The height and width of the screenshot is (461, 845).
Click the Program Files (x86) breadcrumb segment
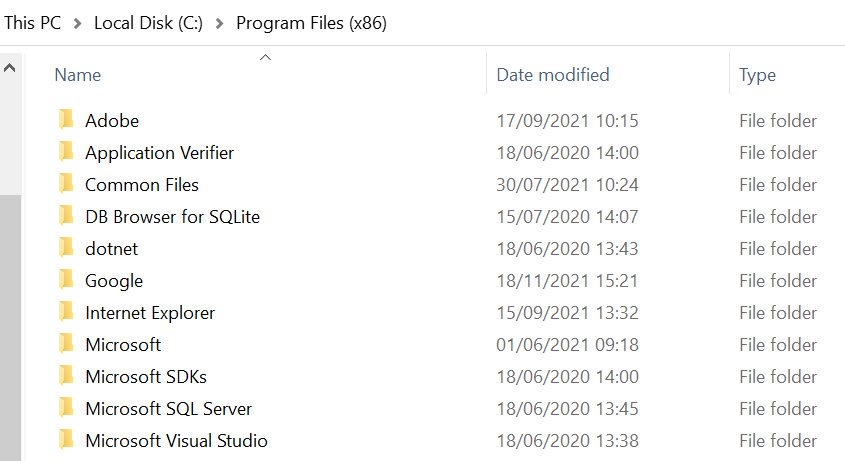(x=311, y=23)
